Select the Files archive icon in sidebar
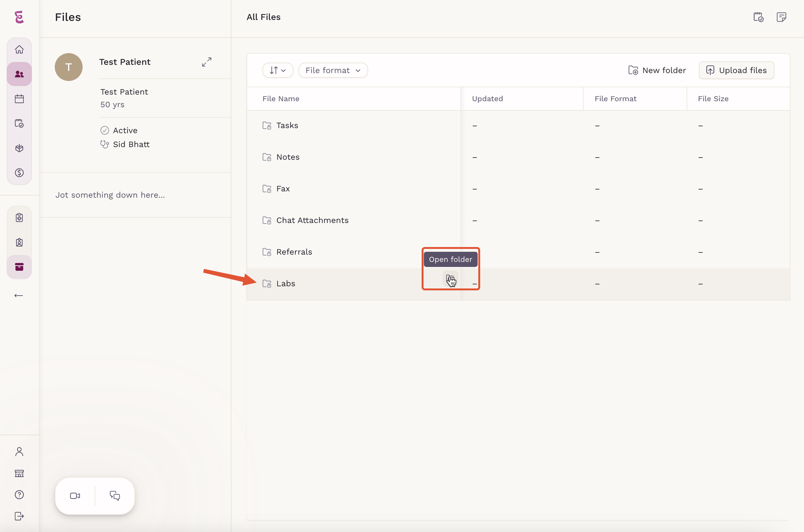 point(19,267)
